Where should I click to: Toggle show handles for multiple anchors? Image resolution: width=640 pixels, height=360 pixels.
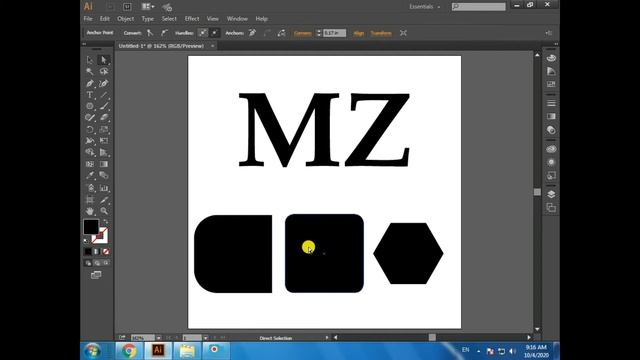tap(202, 33)
